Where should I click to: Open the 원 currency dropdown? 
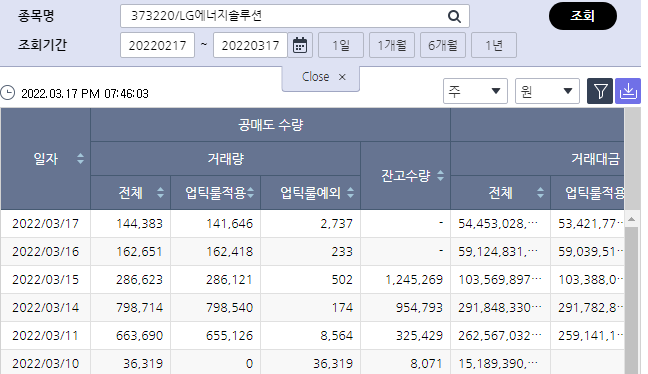pos(547,91)
